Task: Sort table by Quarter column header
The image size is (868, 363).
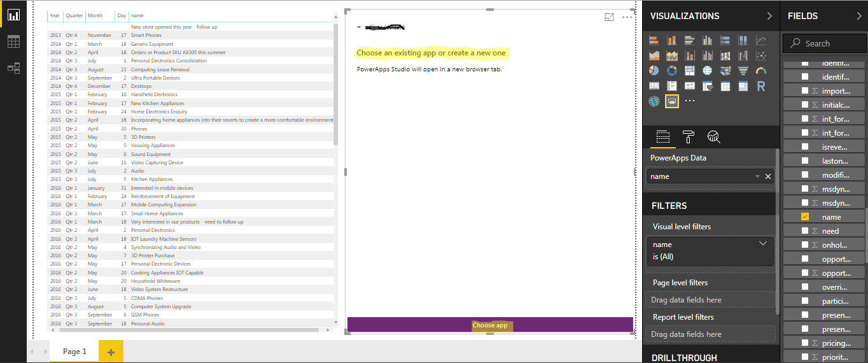Action: click(74, 15)
